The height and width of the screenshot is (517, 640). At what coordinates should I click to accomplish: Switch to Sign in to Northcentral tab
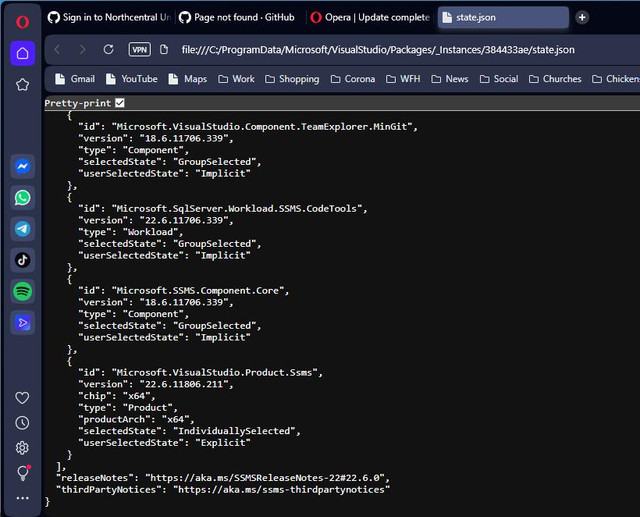[109, 17]
